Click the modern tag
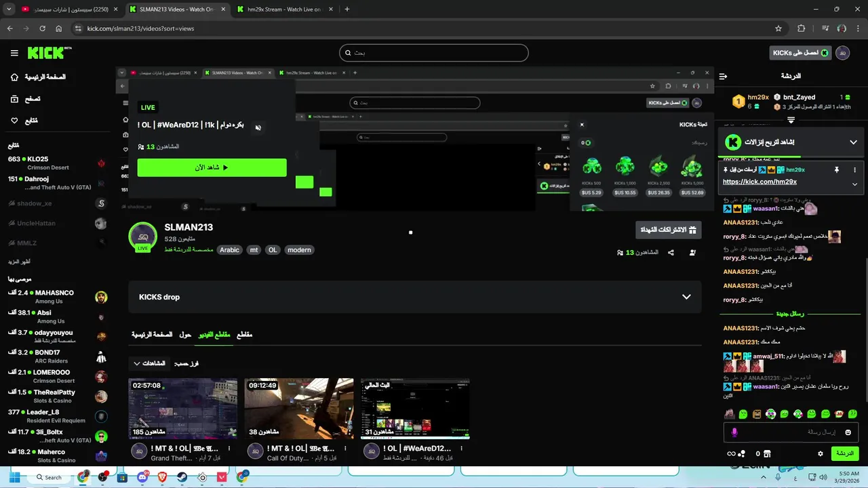This screenshot has width=868, height=488. [299, 250]
